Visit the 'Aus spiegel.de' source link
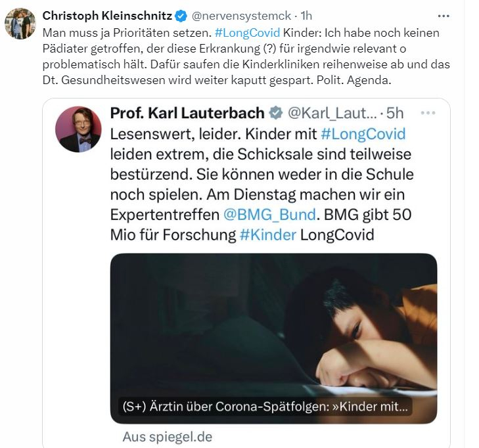 coord(168,436)
